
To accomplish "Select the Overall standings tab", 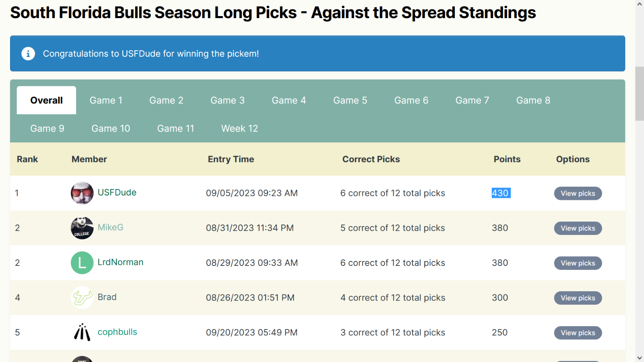I will [x=46, y=100].
